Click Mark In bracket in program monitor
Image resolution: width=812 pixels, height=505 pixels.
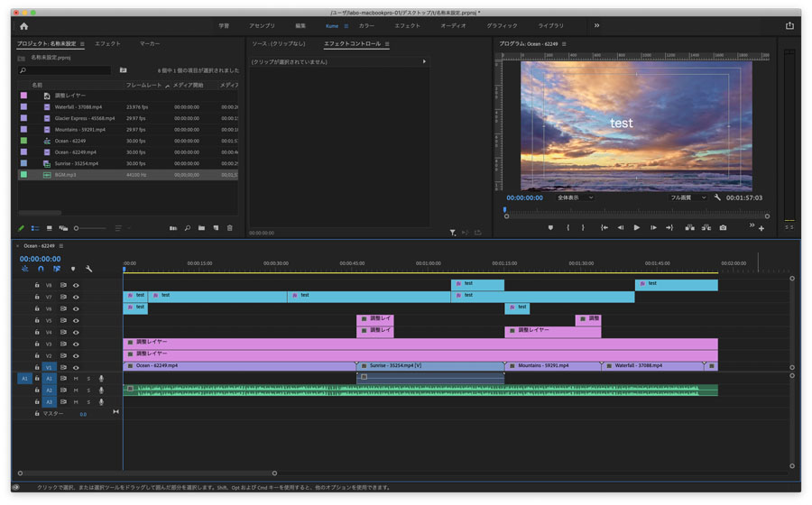[568, 227]
